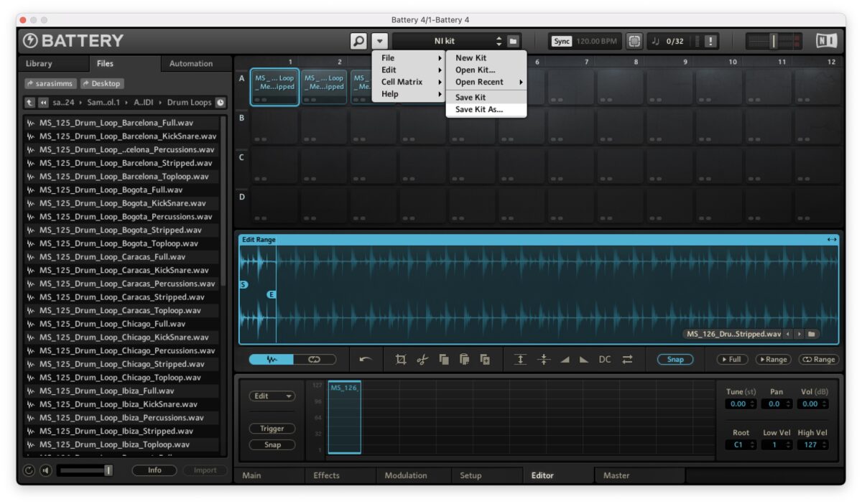Click the reverse sample arrows icon
This screenshot has width=862, height=504.
pos(627,360)
